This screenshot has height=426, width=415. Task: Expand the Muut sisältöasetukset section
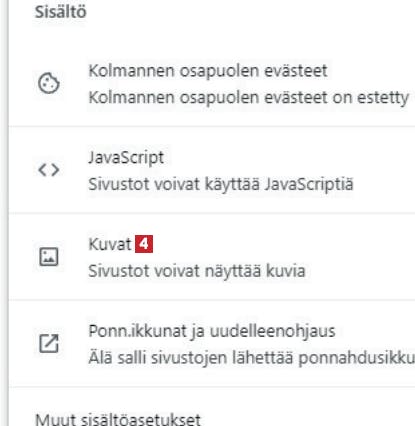118,419
